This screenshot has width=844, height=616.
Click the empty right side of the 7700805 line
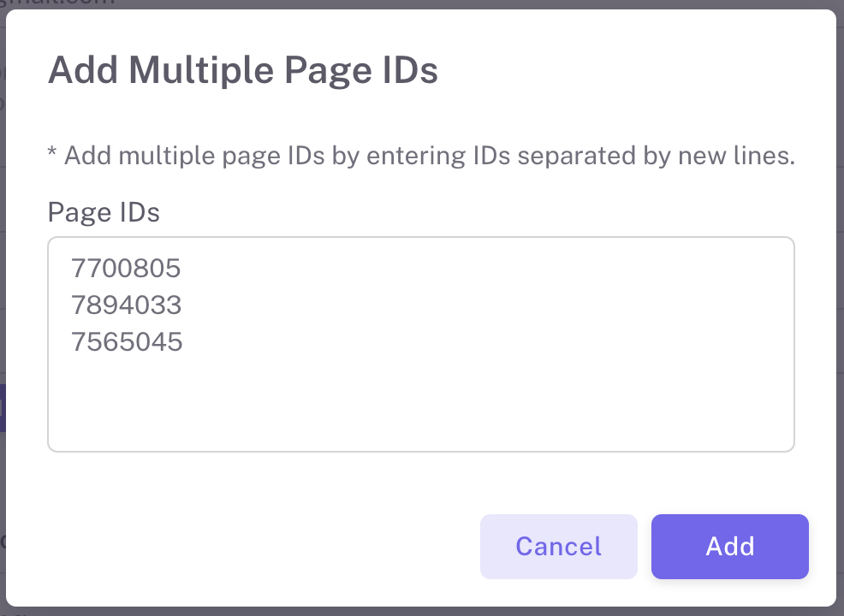[x=514, y=269]
